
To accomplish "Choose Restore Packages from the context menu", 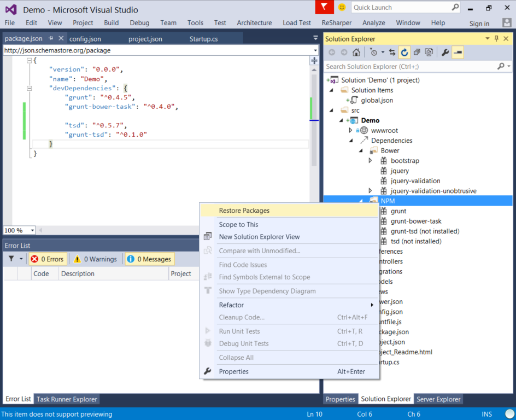I will tap(244, 211).
